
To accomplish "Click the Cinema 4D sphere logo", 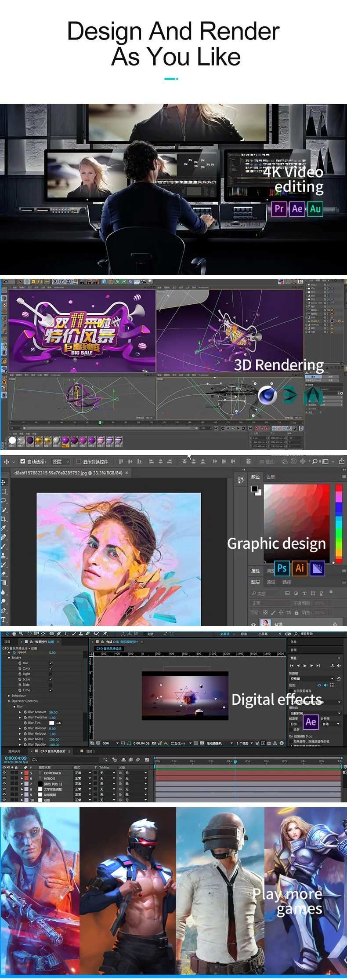I will 267,395.
